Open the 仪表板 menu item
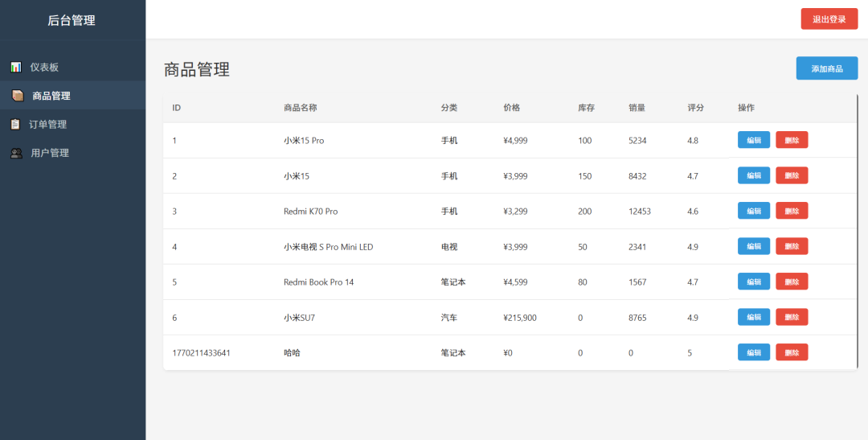Viewport: 868px width, 440px height. tap(72, 67)
